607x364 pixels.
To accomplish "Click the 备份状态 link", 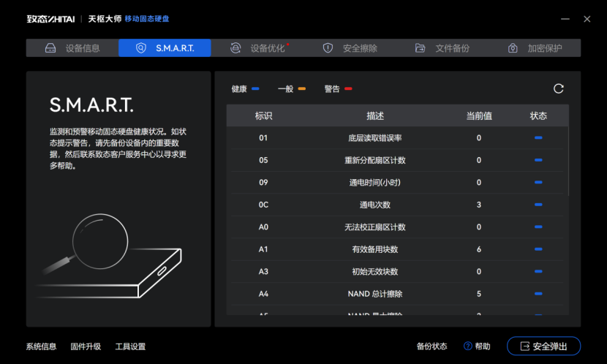I will pyautogui.click(x=431, y=346).
